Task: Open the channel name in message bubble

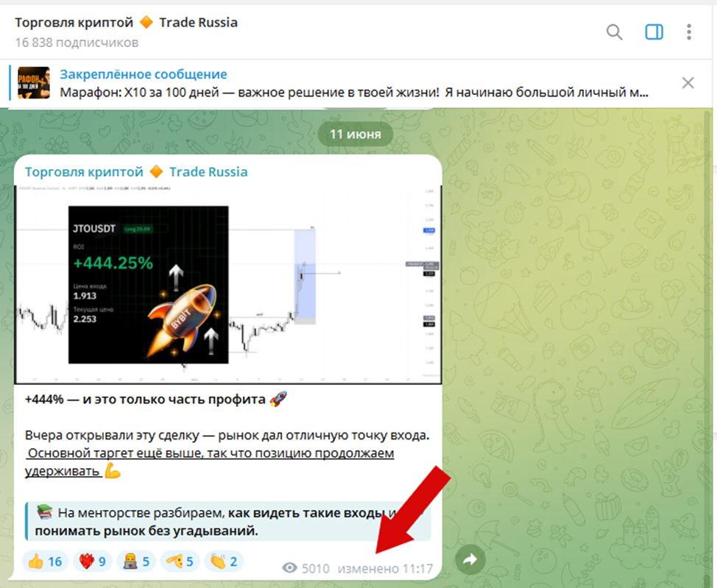Action: pyautogui.click(x=136, y=172)
